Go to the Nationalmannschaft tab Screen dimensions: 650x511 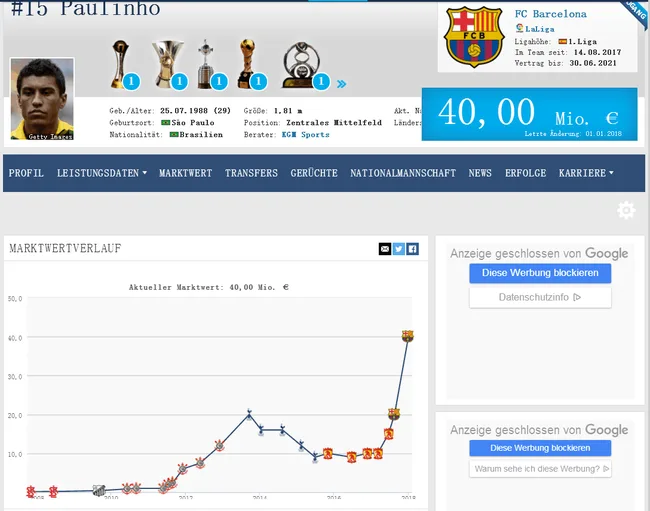click(x=403, y=173)
